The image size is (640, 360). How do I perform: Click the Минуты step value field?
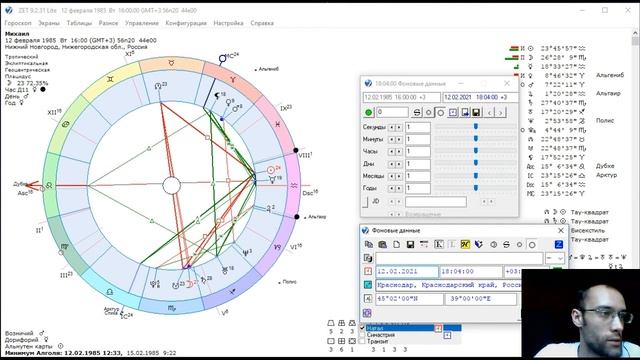pyautogui.click(x=418, y=140)
